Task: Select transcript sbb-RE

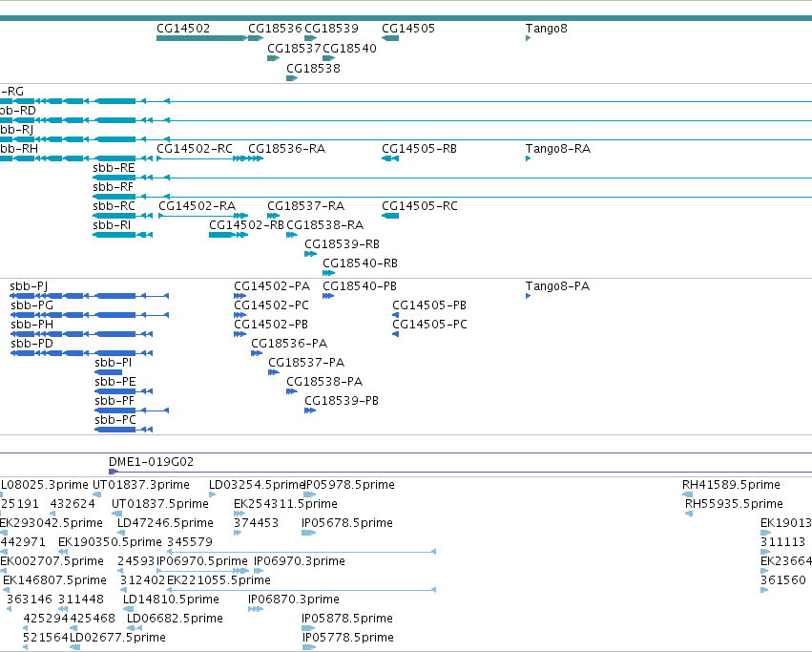Action: [452, 178]
